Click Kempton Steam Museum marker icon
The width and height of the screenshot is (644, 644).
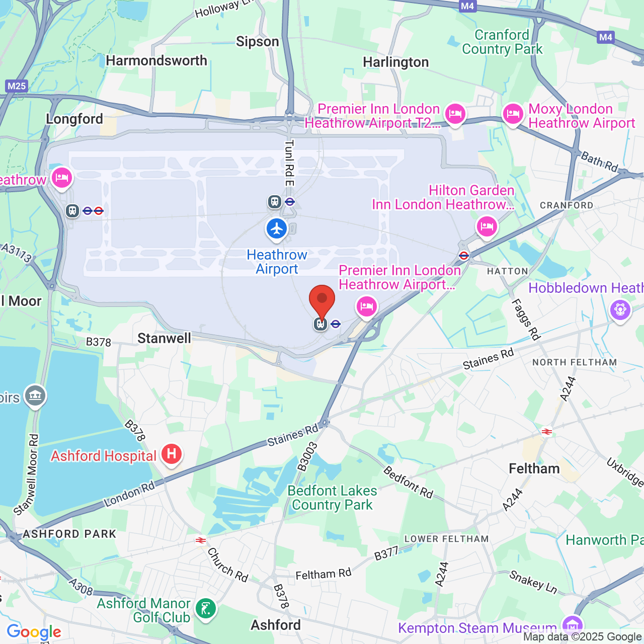(x=572, y=625)
